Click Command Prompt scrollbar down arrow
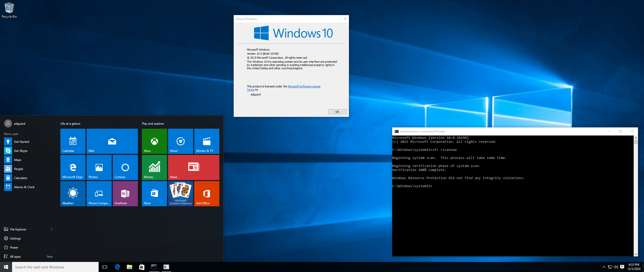Viewport: 644px width, 272px height. [x=636, y=254]
